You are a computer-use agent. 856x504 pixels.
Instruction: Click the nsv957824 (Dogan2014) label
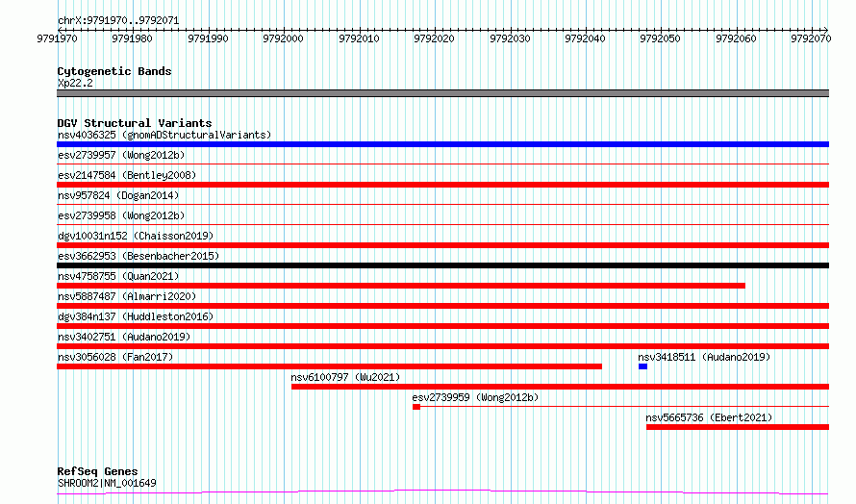pos(118,195)
